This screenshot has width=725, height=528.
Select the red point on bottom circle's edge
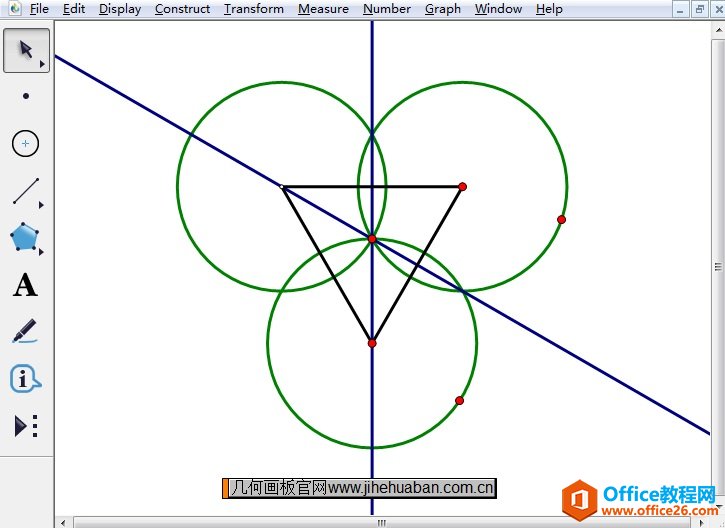tap(459, 400)
